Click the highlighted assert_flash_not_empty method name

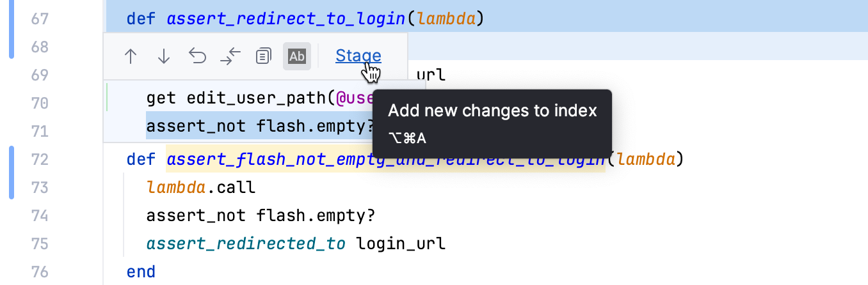coord(385,159)
